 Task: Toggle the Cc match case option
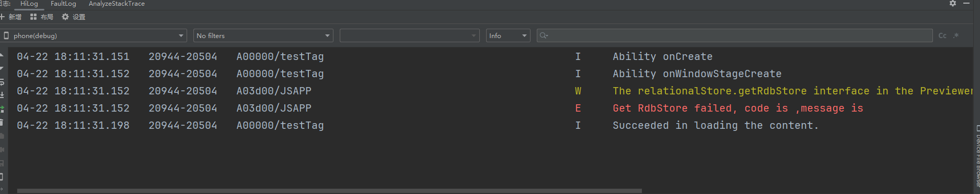pos(942,35)
